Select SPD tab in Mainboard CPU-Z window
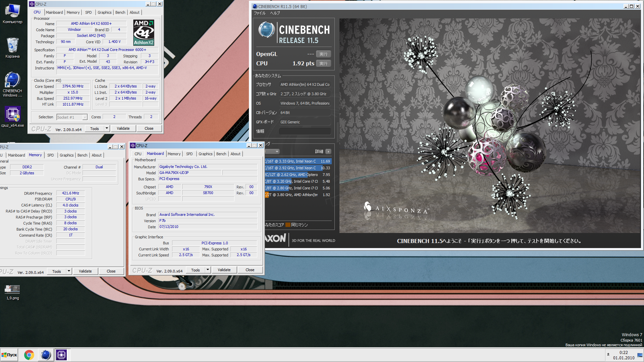The image size is (644, 362). pos(189,154)
